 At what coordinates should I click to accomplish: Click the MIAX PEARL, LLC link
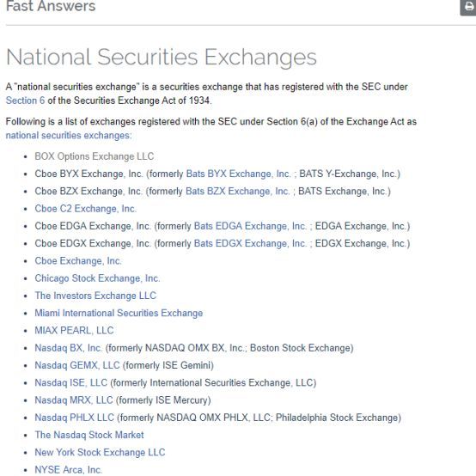pos(75,331)
